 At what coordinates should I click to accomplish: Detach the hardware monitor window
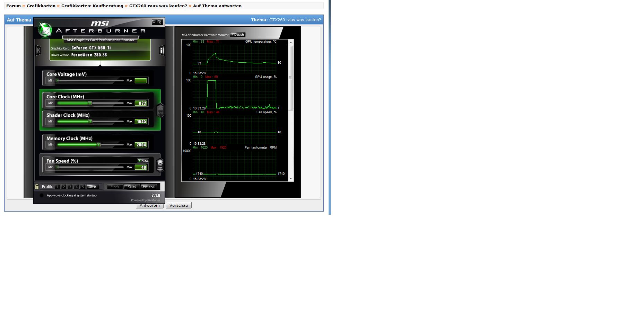pos(238,35)
